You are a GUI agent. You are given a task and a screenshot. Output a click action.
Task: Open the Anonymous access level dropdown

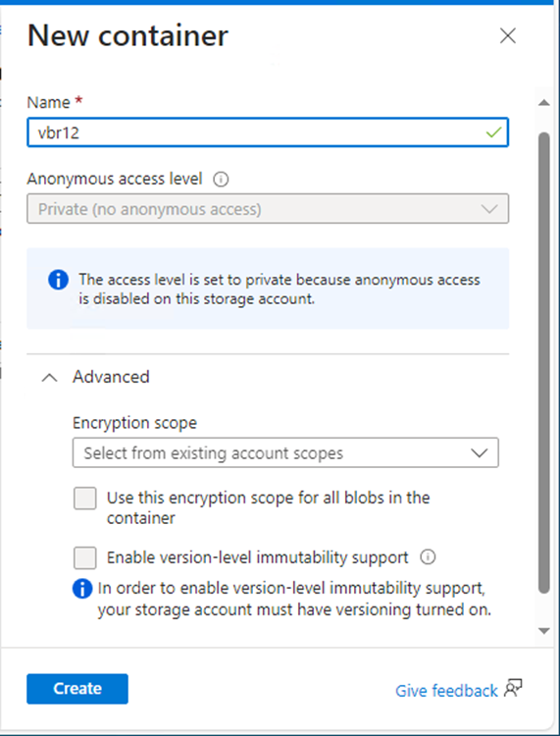tap(268, 208)
